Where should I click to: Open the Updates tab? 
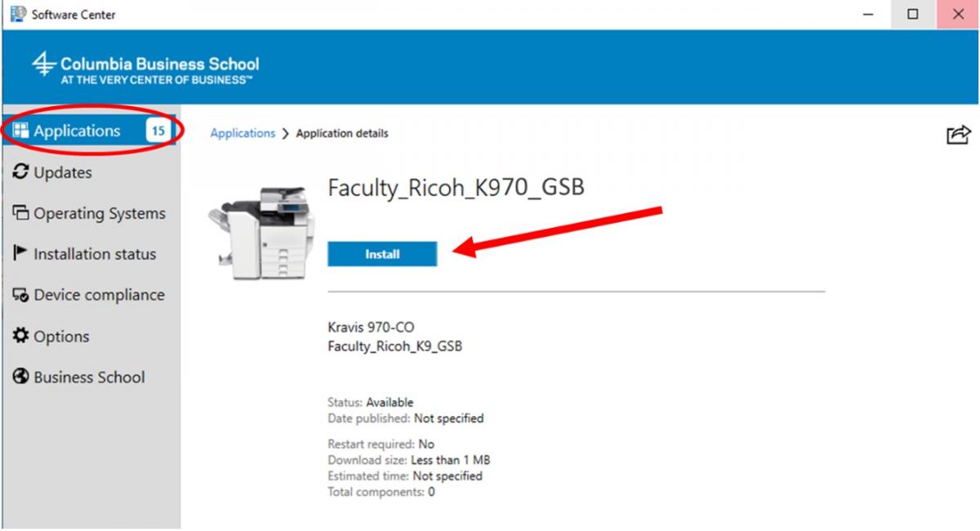click(63, 172)
